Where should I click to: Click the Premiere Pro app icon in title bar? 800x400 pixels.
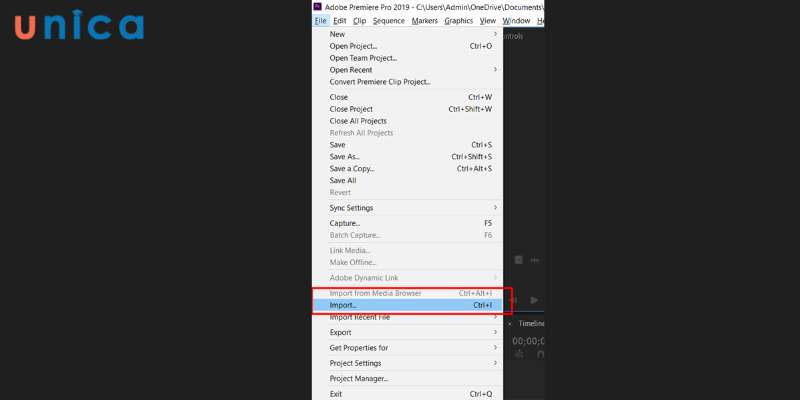[317, 7]
